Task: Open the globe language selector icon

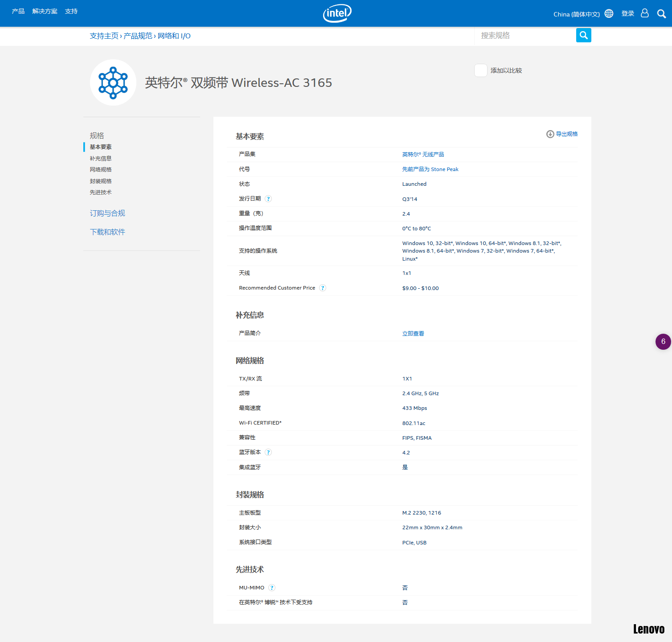Action: pyautogui.click(x=609, y=13)
